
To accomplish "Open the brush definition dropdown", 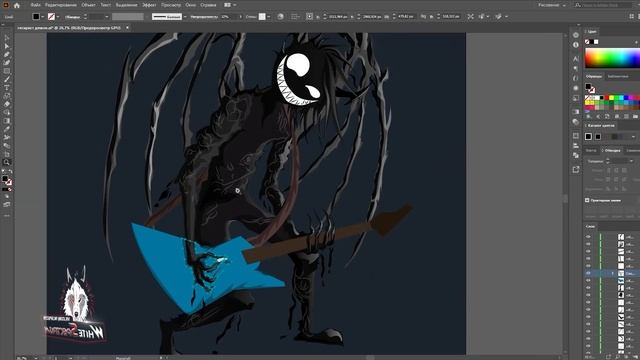I will 185,17.
